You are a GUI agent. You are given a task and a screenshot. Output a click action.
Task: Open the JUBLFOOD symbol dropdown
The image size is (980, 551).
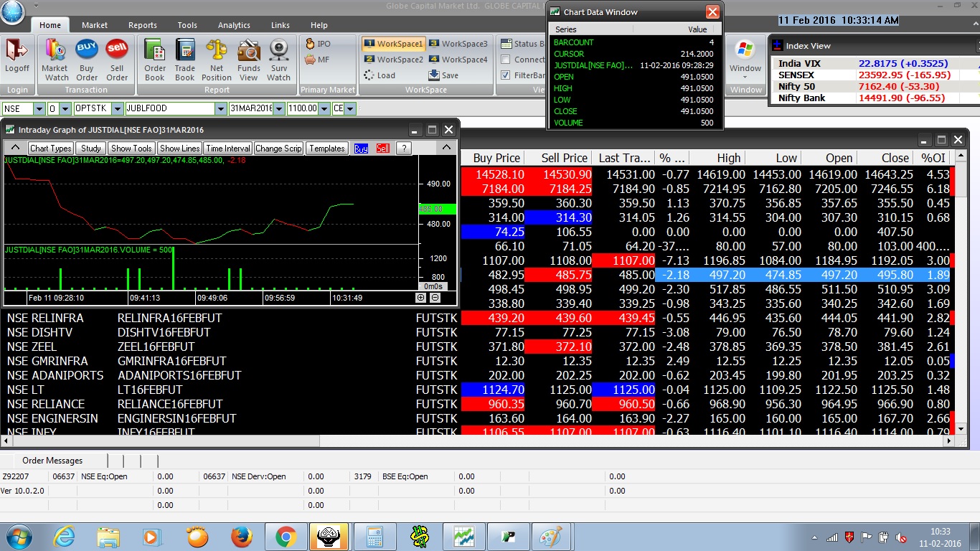[x=221, y=109]
